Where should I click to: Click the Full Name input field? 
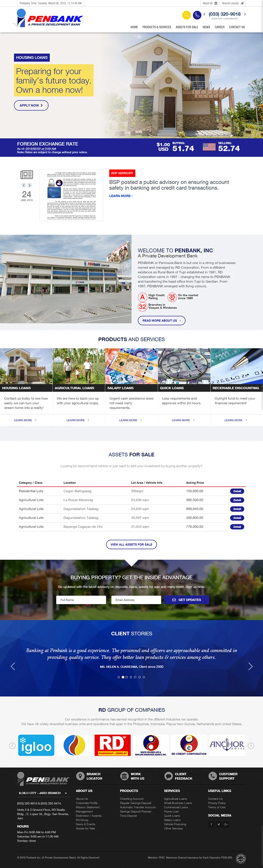81,600
